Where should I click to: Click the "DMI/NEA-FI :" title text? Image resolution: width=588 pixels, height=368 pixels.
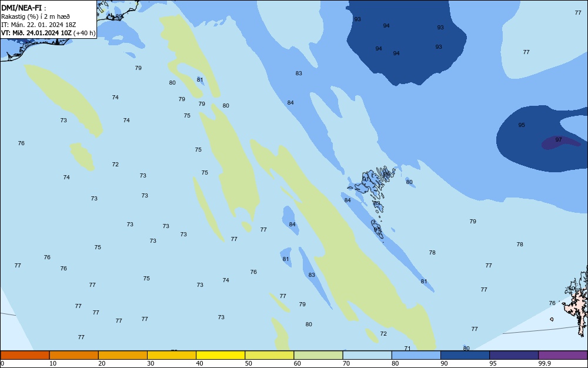24,8
